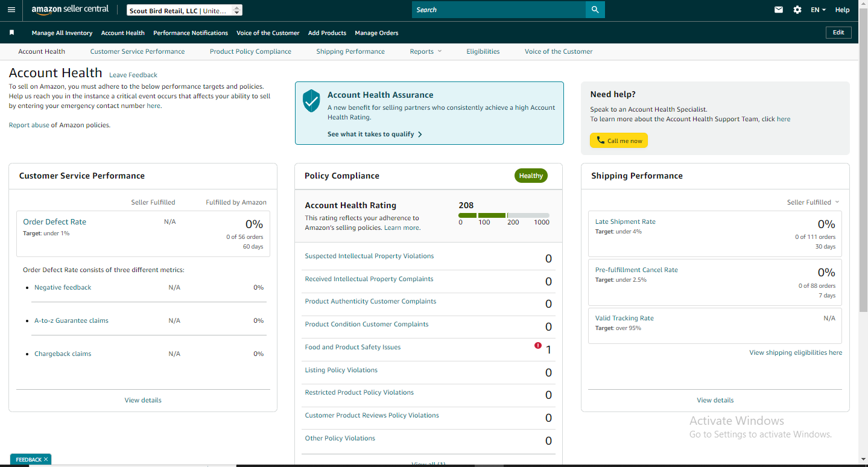This screenshot has width=868, height=467.
Task: Open Restricted Product Policy Violations
Action: 360,392
